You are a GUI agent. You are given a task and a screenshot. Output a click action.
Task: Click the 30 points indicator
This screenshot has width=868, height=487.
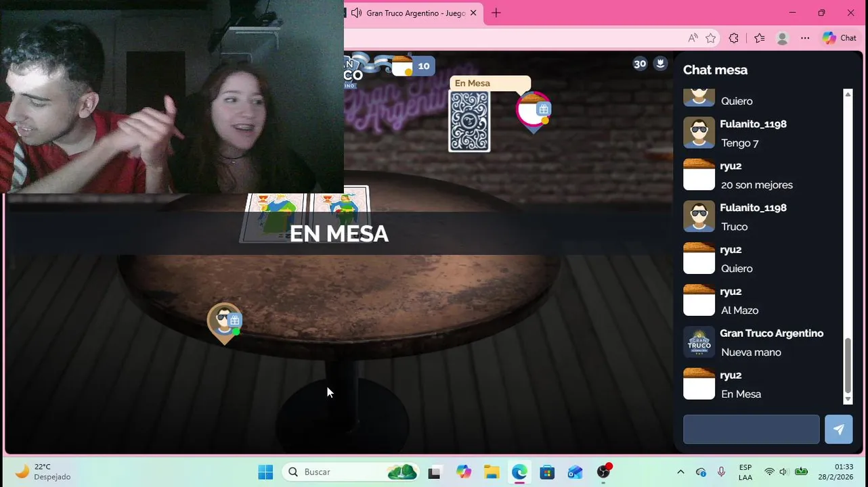(640, 64)
